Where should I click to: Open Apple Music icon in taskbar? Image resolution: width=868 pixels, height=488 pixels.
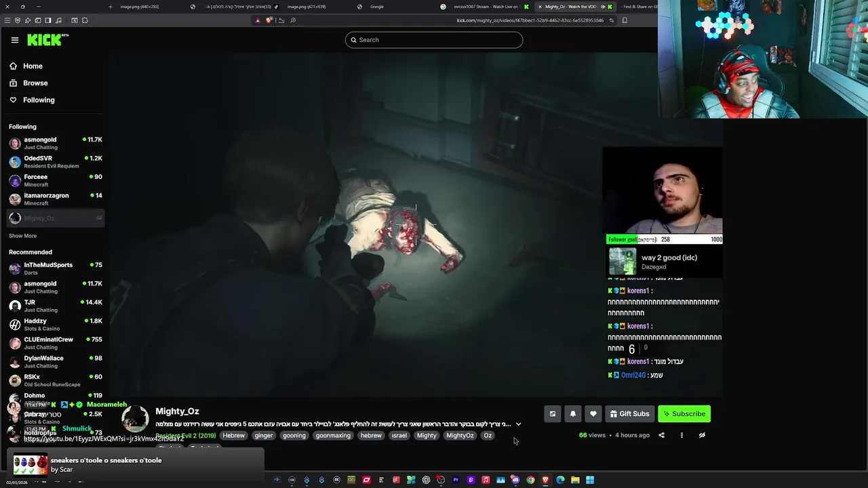tap(486, 480)
